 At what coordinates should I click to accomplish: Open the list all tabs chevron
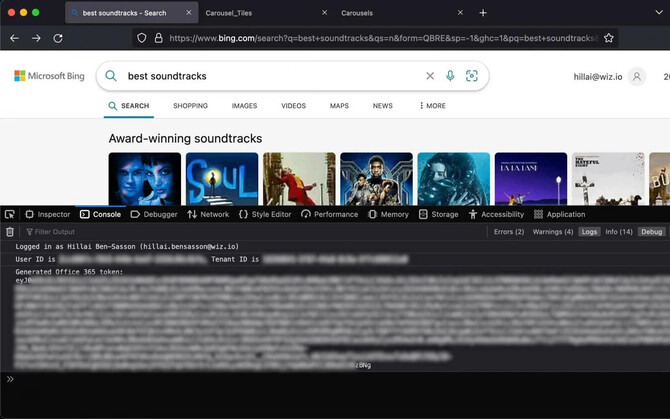point(659,12)
